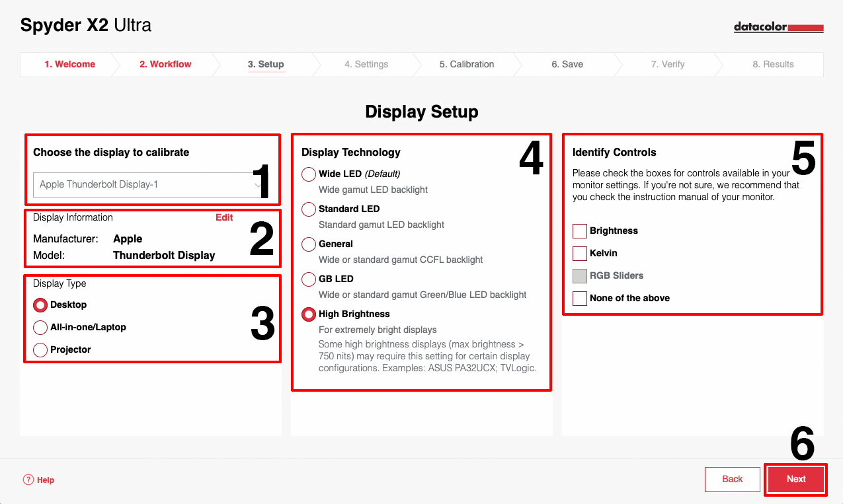Image resolution: width=843 pixels, height=504 pixels.
Task: Click the Apple manufacturer value
Action: pyautogui.click(x=128, y=239)
